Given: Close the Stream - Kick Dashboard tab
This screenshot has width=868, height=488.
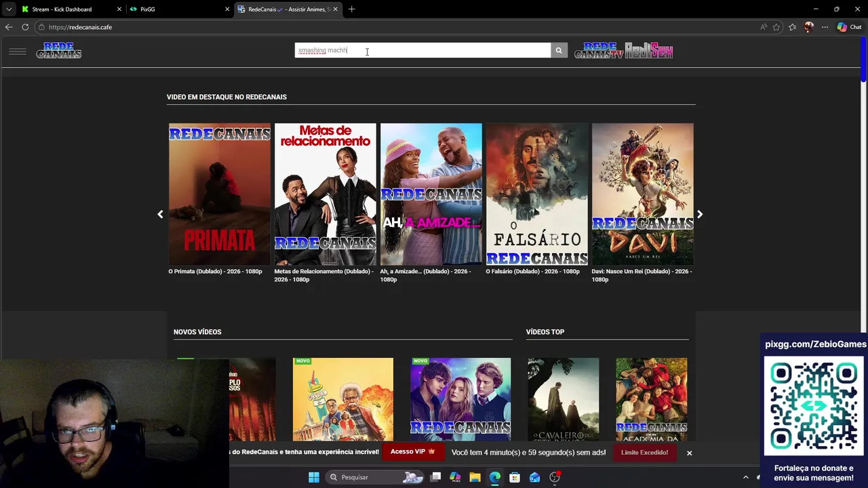Looking at the screenshot, I should (119, 9).
